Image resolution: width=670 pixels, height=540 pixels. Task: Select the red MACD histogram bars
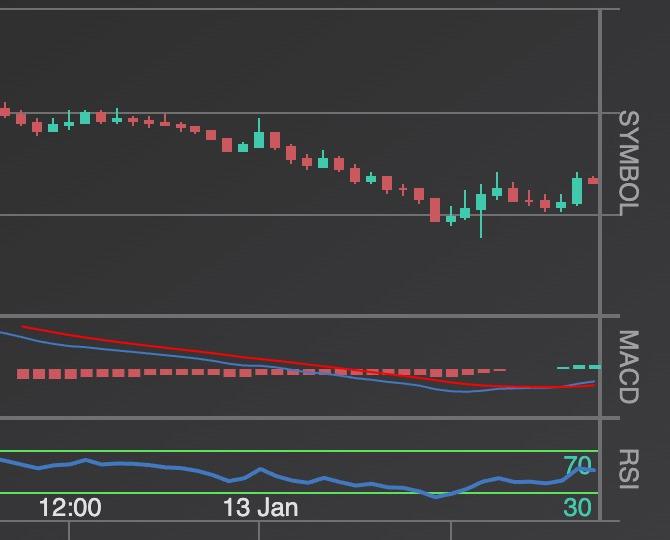pyautogui.click(x=150, y=373)
